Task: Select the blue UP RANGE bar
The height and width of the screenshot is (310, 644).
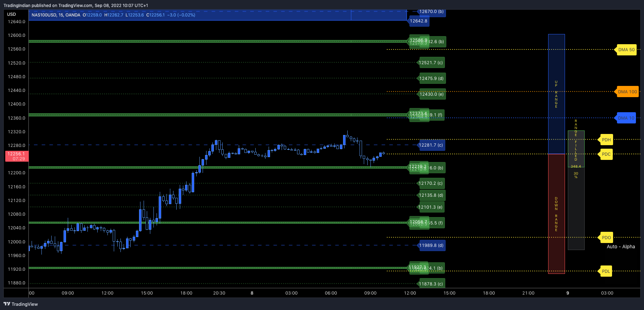Action: tap(557, 94)
